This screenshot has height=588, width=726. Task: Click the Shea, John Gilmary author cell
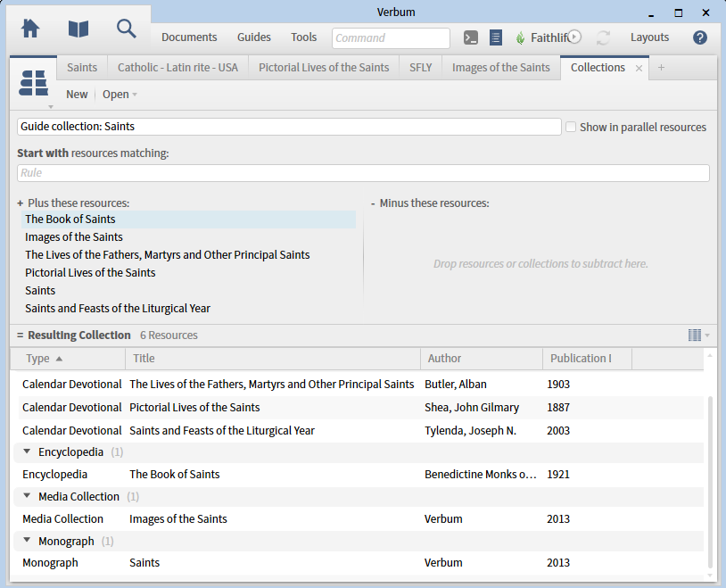pyautogui.click(x=472, y=407)
